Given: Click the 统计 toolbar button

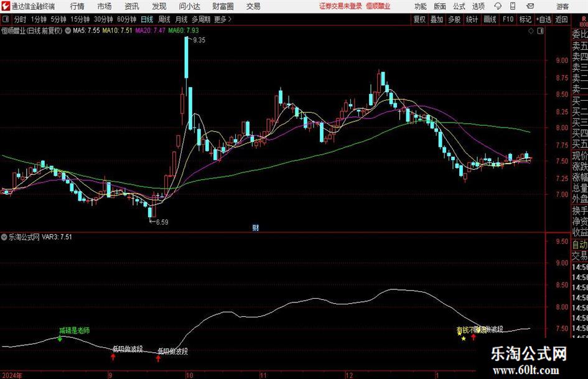Looking at the screenshot, I should click(472, 19).
